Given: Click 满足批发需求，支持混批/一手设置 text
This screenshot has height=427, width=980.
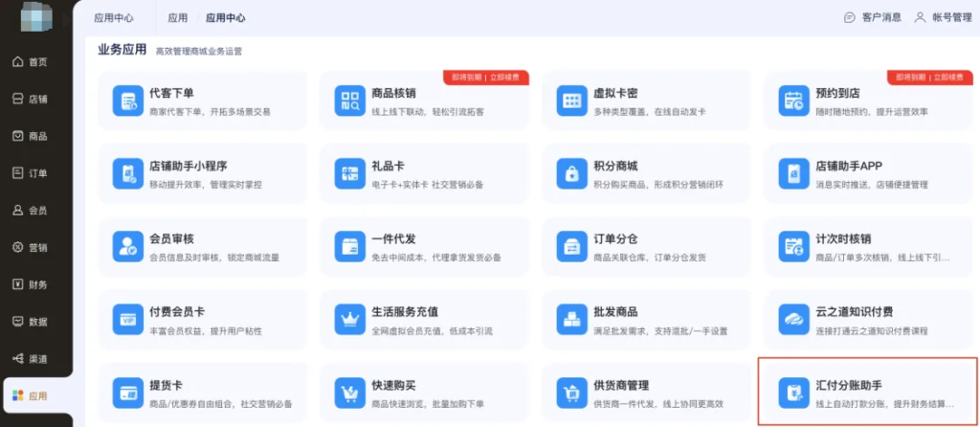Looking at the screenshot, I should click(658, 330).
